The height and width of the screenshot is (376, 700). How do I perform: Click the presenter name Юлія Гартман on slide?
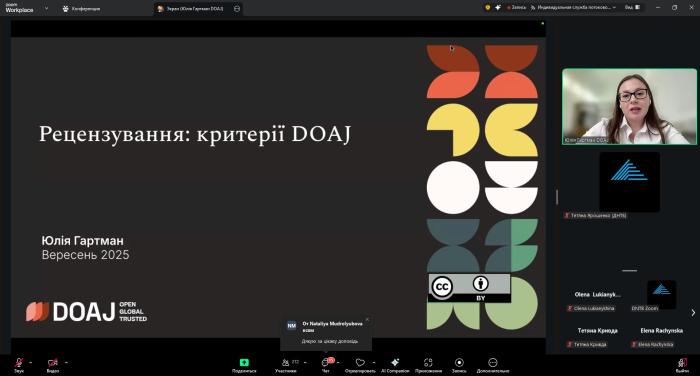pyautogui.click(x=83, y=241)
